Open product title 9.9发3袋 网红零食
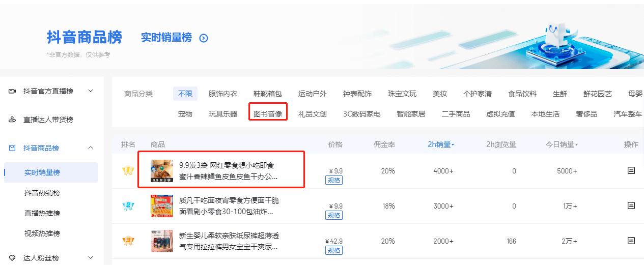 click(x=229, y=171)
